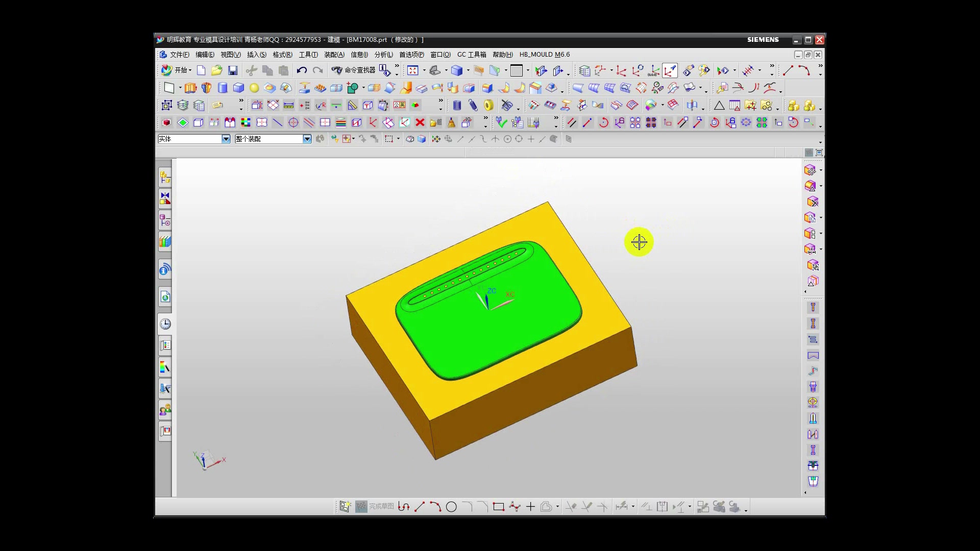
Task: Click the Fit view icon
Action: [413, 70]
